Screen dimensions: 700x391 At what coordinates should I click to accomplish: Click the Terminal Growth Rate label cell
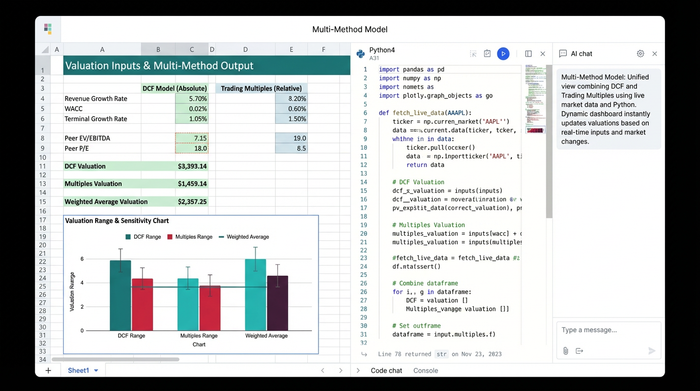click(102, 119)
